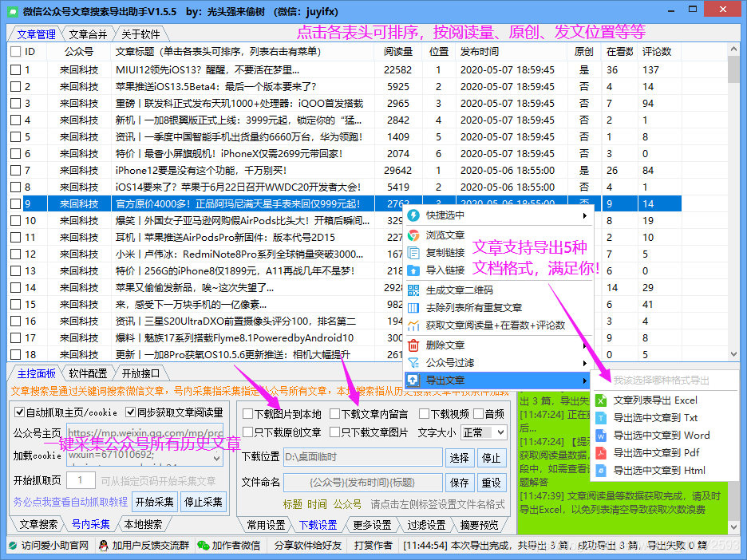Click the chart icon for 获取文章阅读量

(x=413, y=325)
